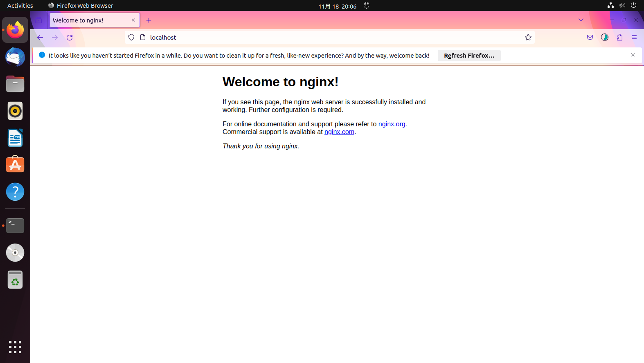Open the Trash from the dock
This screenshot has height=363, width=644.
[x=15, y=280]
